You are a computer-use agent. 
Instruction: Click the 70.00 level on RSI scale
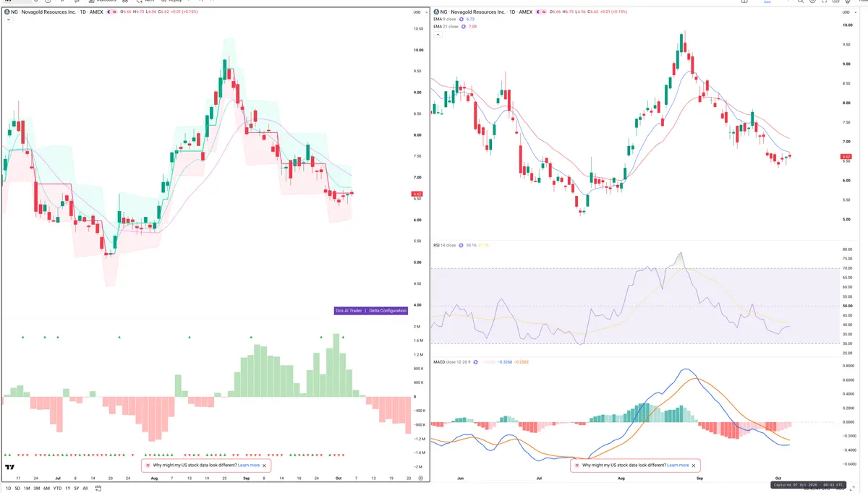(x=848, y=268)
